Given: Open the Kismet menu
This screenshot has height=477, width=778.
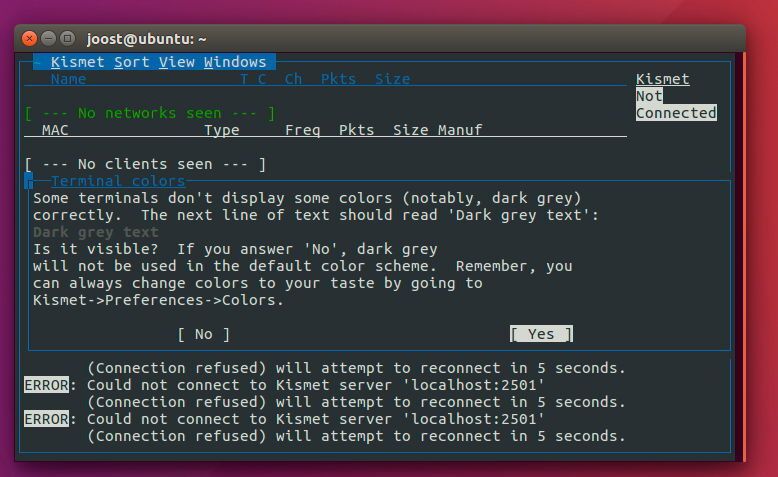Looking at the screenshot, I should pos(77,62).
